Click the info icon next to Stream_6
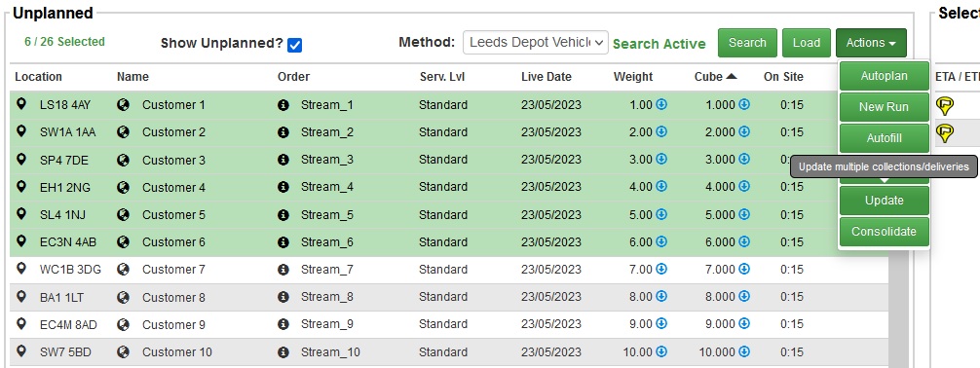The image size is (980, 368). [x=283, y=242]
